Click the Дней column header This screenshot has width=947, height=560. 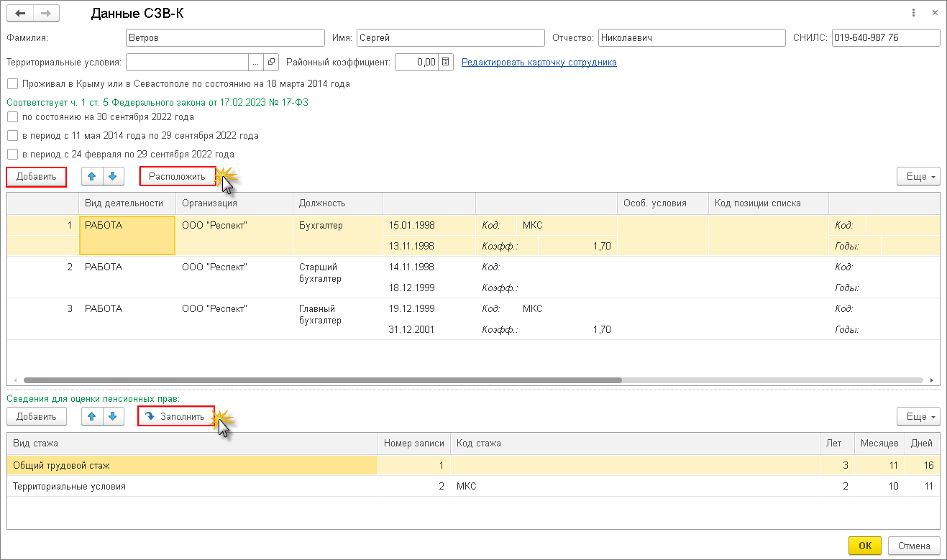922,444
